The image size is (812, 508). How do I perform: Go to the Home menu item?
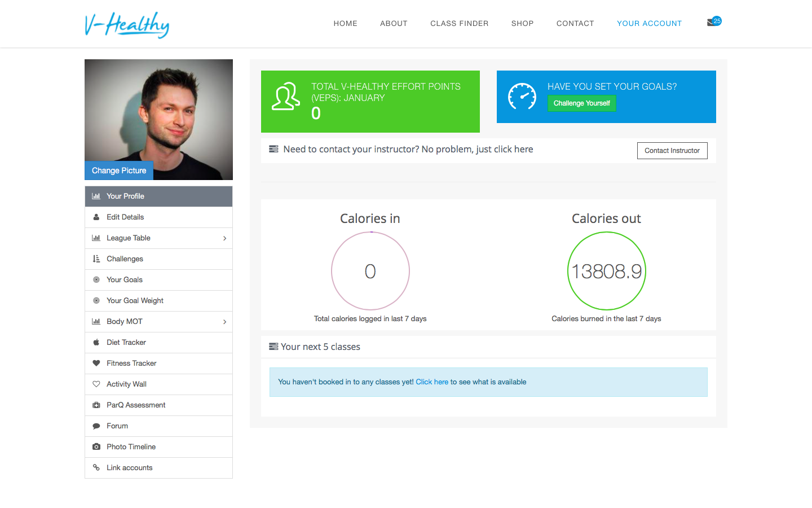(x=346, y=24)
